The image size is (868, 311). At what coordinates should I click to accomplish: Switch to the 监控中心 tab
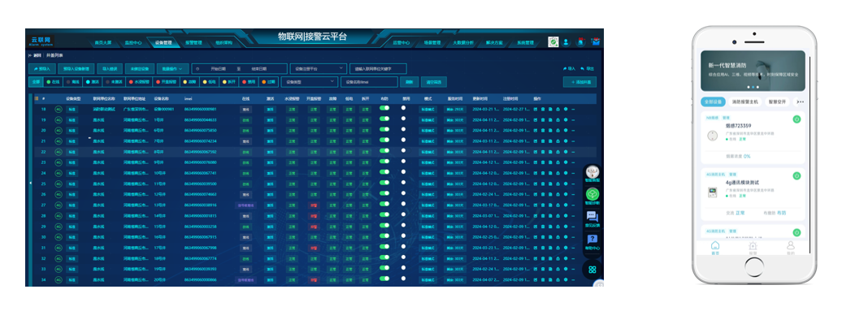click(133, 42)
